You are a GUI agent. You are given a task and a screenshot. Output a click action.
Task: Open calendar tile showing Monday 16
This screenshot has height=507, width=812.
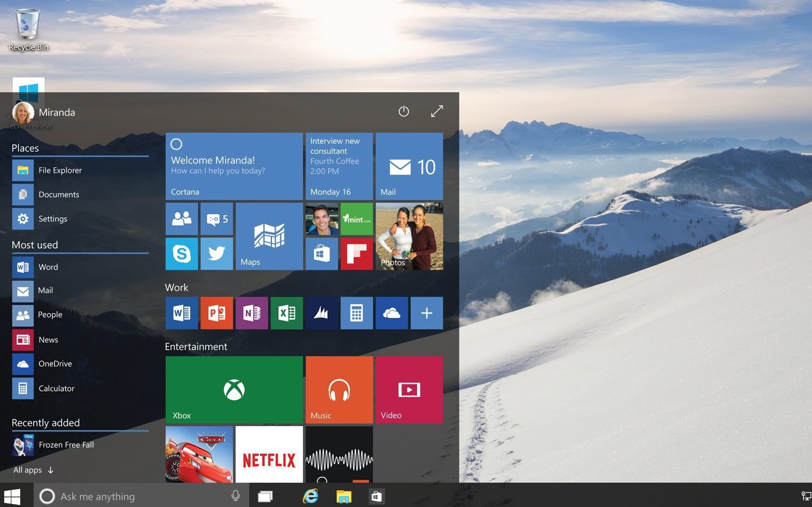(x=339, y=166)
